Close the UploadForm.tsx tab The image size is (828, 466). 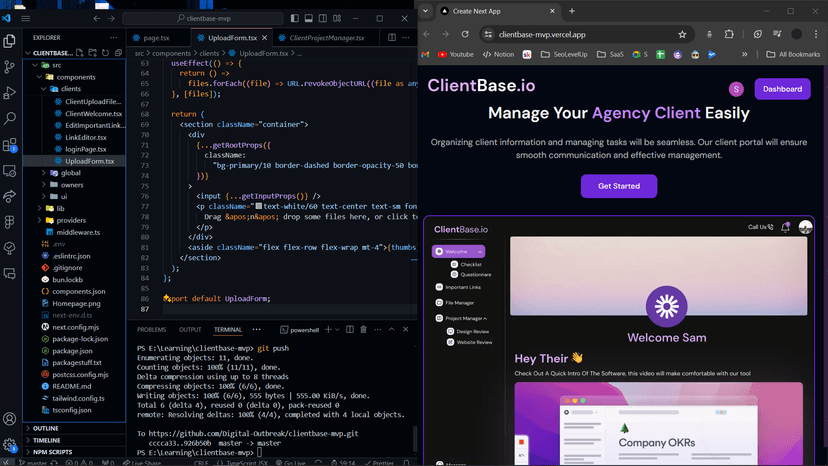265,38
